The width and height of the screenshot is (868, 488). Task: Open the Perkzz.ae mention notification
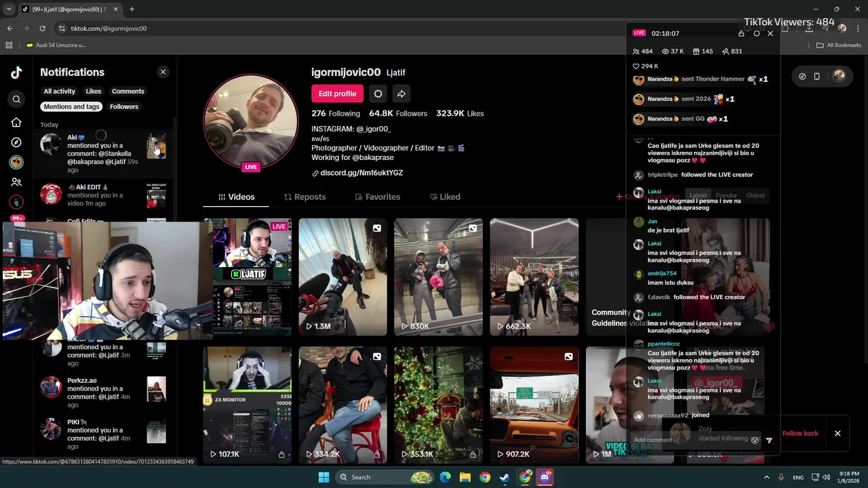coord(103,392)
